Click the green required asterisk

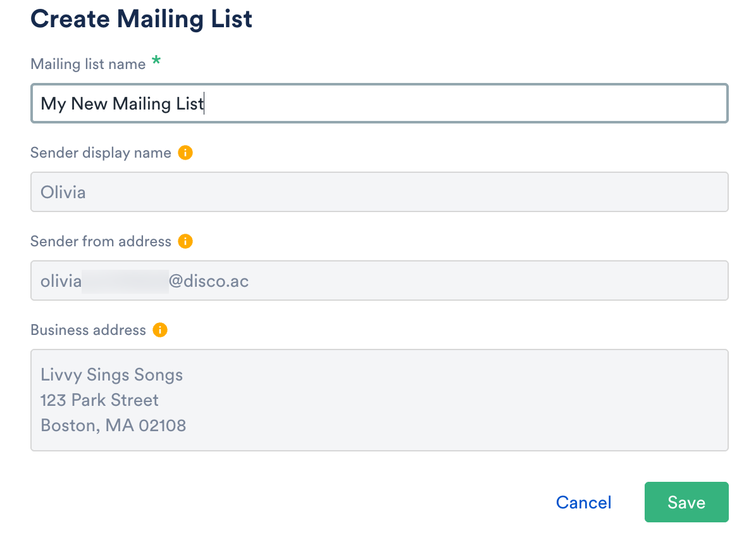coord(156,63)
